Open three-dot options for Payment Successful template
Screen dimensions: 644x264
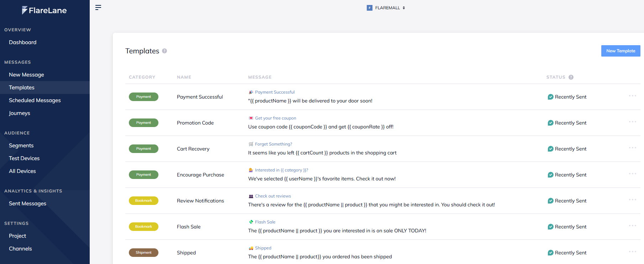632,96
